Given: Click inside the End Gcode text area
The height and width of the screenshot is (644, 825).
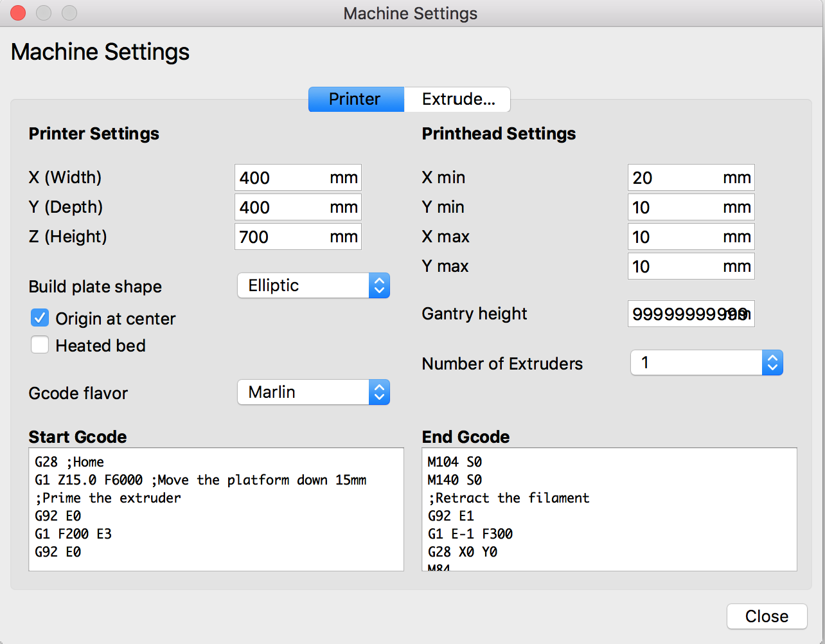Looking at the screenshot, I should [609, 509].
